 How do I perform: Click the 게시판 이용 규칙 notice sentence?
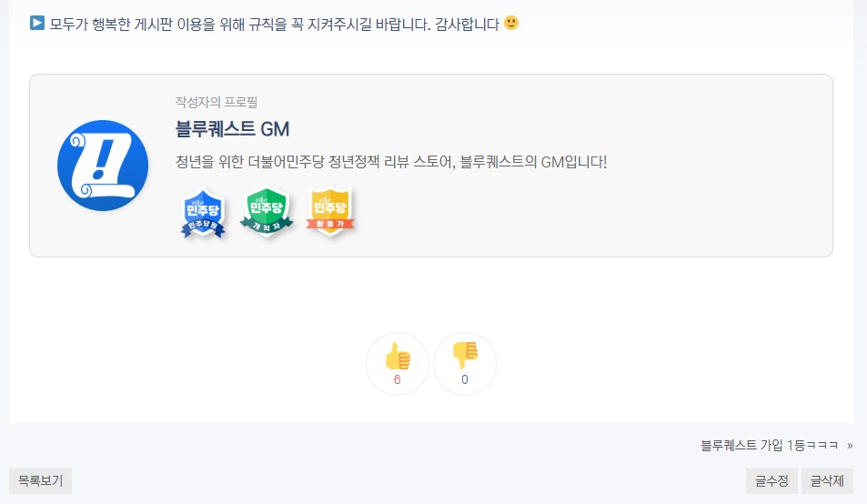click(274, 25)
